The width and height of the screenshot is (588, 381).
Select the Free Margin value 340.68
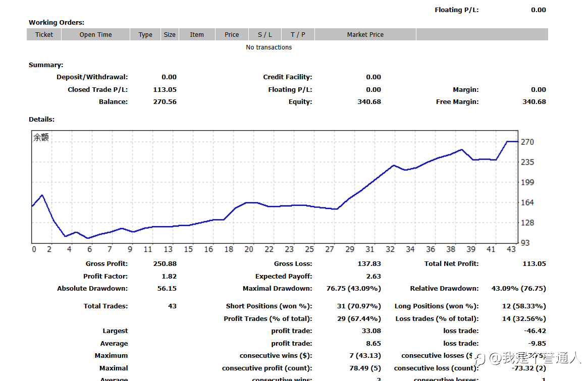pyautogui.click(x=534, y=101)
